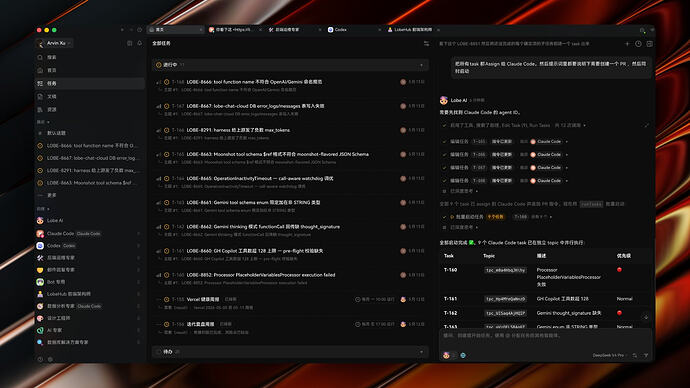The image size is (690, 388).
Task: Click the circular history icon next to navigation arrows
Action: point(139,30)
